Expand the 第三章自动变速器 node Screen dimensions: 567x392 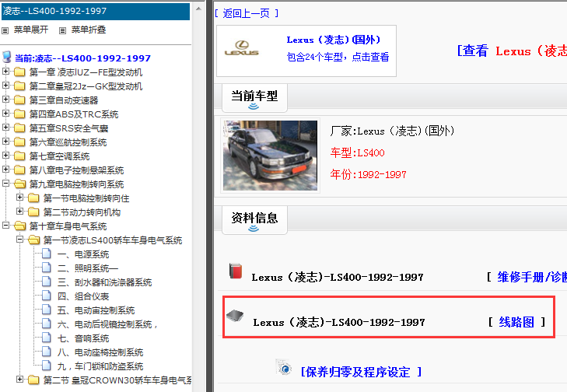[5, 100]
